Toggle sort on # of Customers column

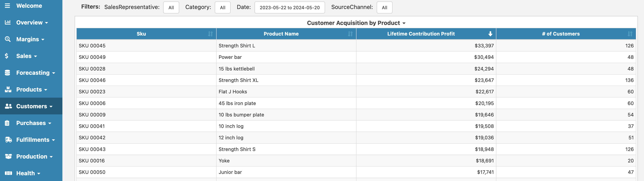(x=630, y=34)
